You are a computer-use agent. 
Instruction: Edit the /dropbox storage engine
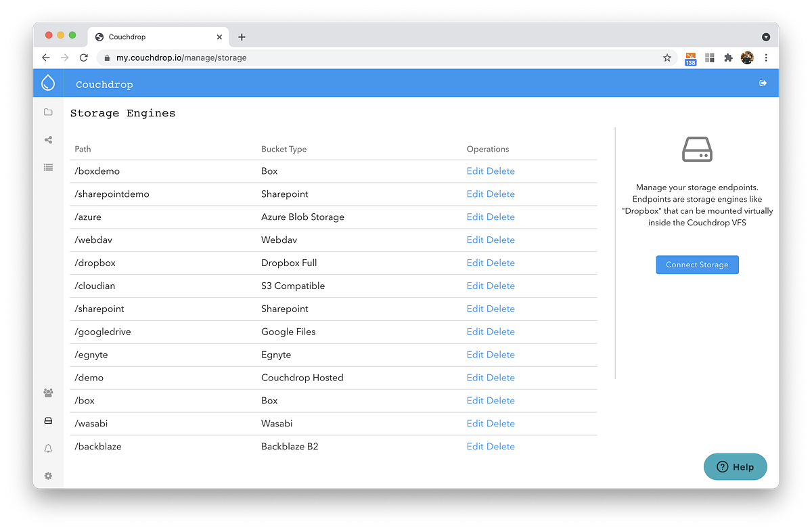click(x=474, y=263)
